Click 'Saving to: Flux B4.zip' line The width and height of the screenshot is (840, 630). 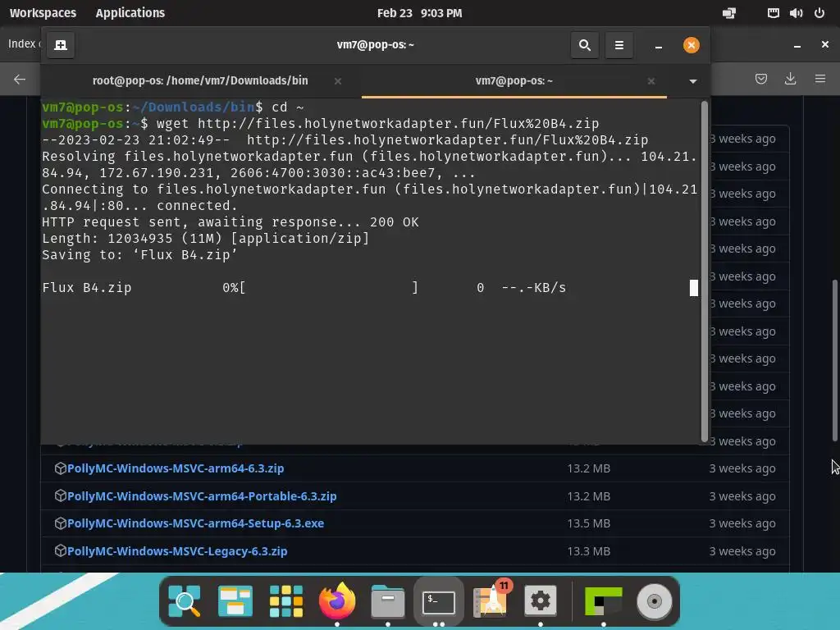coord(139,255)
